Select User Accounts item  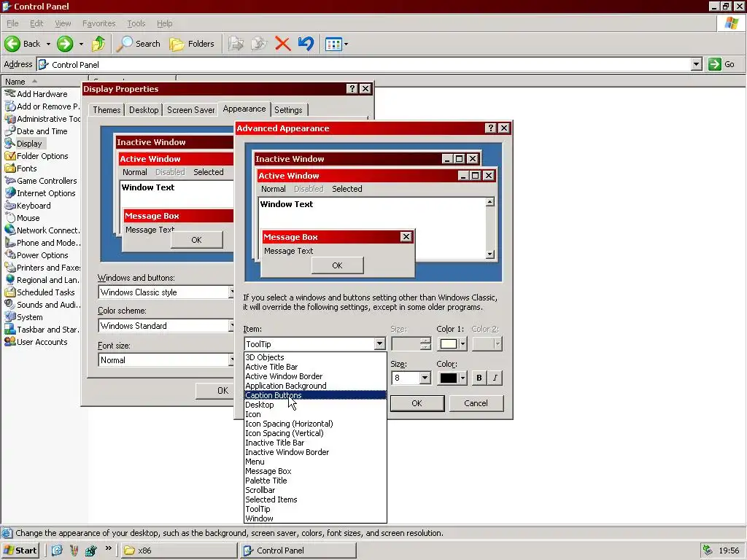36,342
